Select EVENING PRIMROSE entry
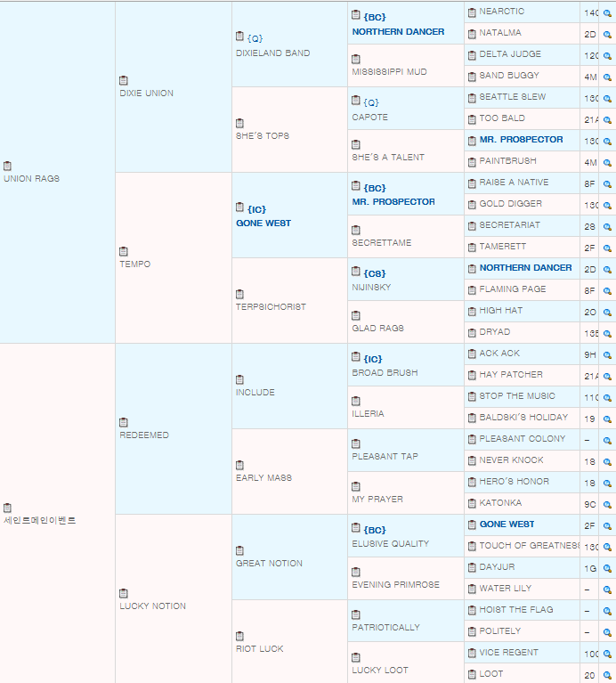616x683 pixels. pyautogui.click(x=396, y=584)
